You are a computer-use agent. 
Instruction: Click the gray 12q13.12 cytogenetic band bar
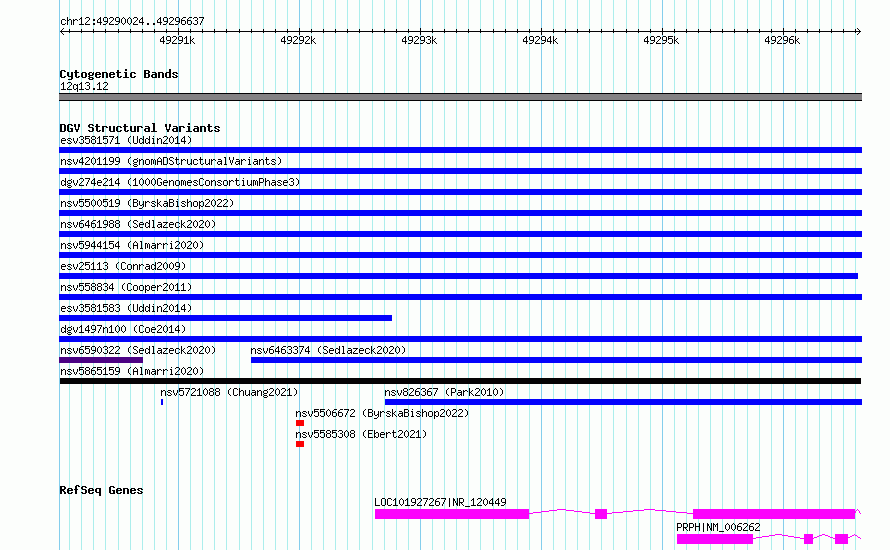[x=460, y=97]
